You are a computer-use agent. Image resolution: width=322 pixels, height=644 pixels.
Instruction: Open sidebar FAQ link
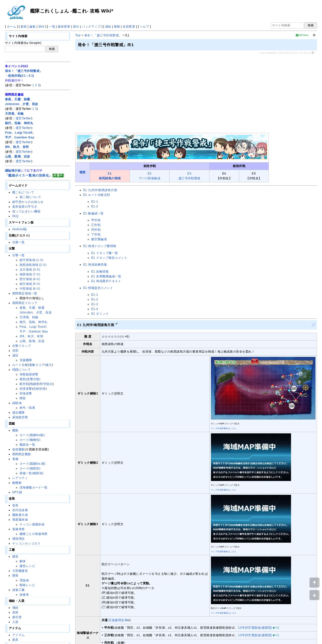tap(15, 216)
